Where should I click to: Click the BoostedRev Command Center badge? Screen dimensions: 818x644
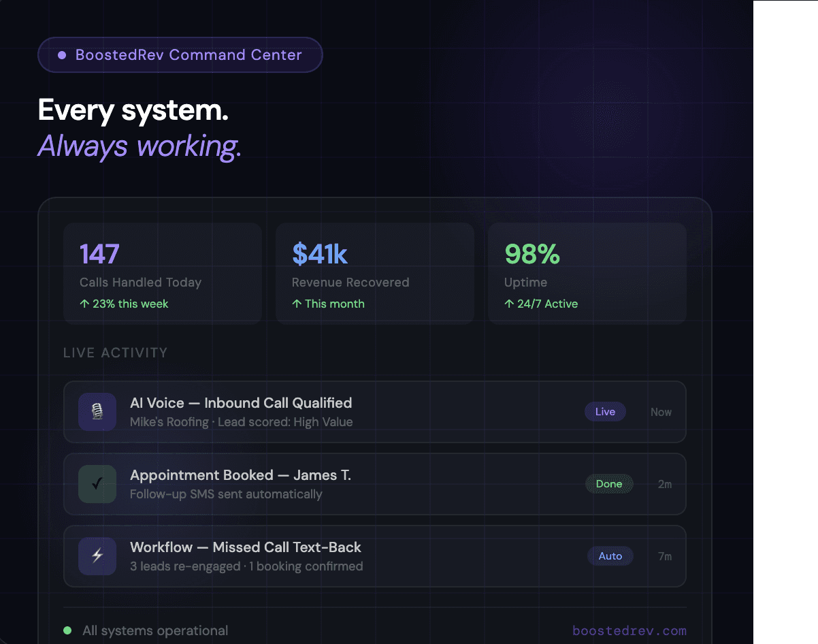pos(180,55)
